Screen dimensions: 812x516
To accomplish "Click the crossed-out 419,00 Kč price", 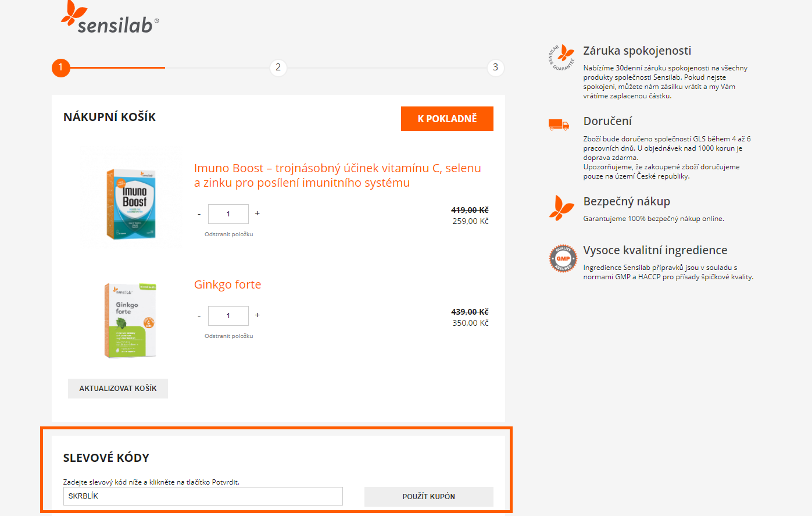I will (x=470, y=210).
